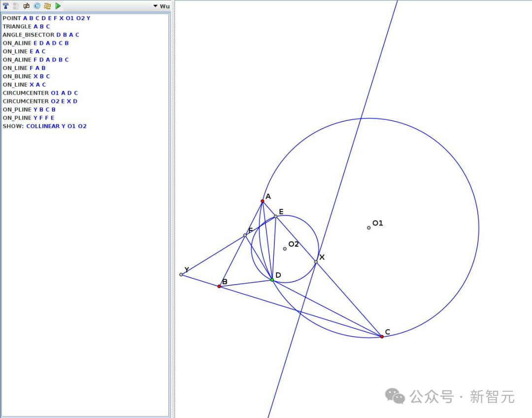
Task: Select the ON_BLINE X B C line
Action: tap(26, 76)
